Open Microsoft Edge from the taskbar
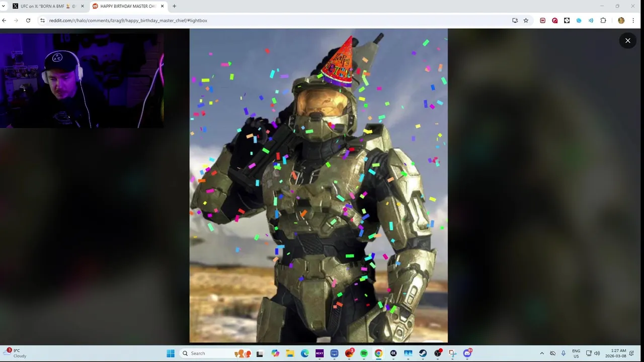 pos(305,353)
